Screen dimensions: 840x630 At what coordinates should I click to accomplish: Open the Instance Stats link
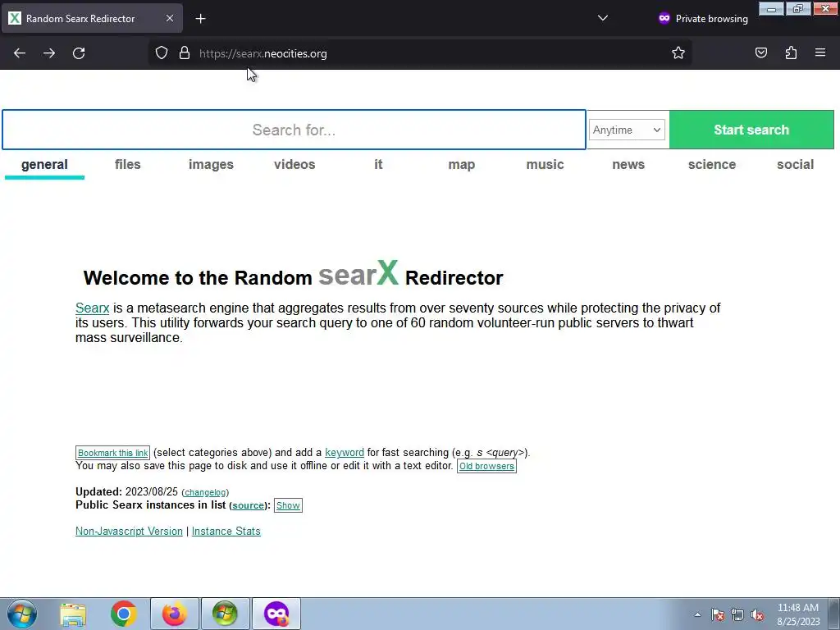pos(226,531)
